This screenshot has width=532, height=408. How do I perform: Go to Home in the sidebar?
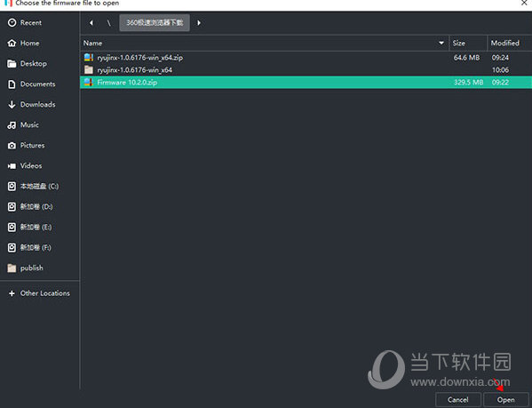pyautogui.click(x=30, y=43)
